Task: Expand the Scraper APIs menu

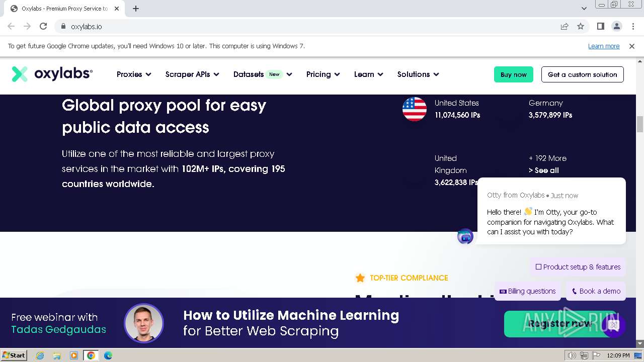Action: click(x=192, y=74)
